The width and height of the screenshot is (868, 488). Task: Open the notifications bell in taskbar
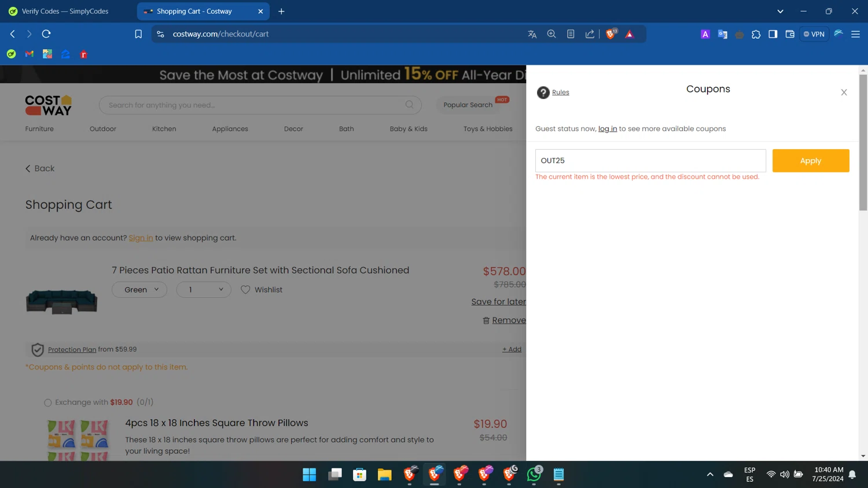point(852,475)
